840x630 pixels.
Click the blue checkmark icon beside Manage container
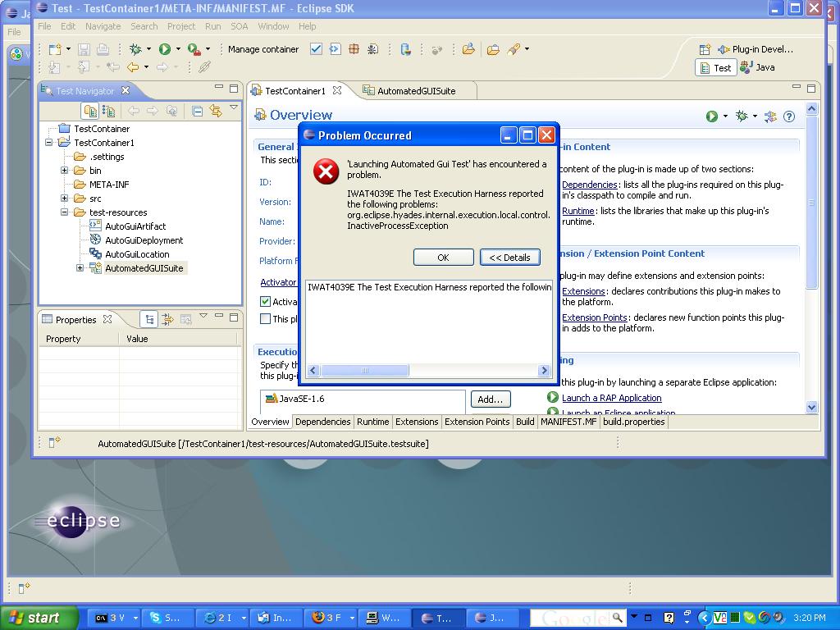click(x=316, y=49)
